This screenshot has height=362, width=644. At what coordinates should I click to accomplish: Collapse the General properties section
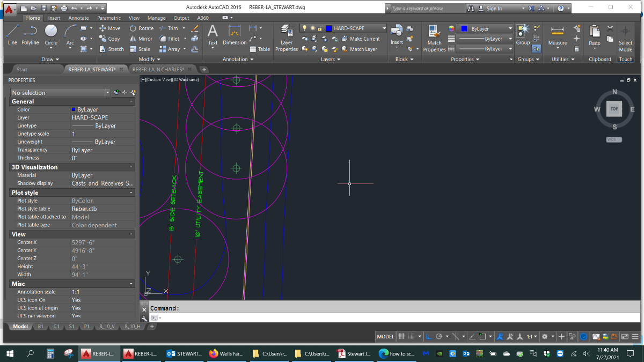(x=131, y=101)
